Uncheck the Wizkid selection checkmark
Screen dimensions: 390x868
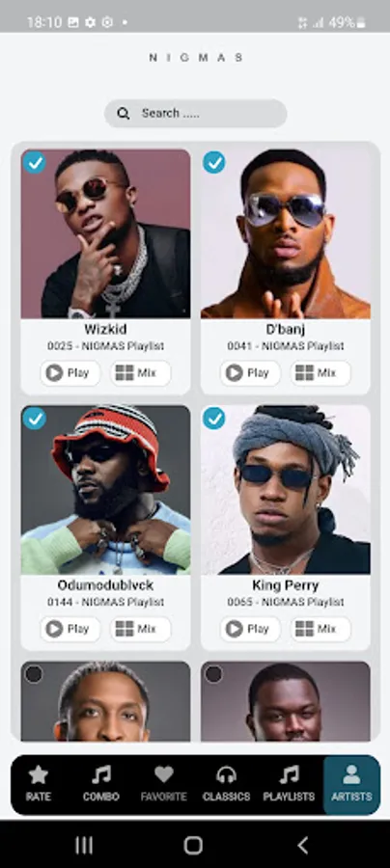point(35,162)
